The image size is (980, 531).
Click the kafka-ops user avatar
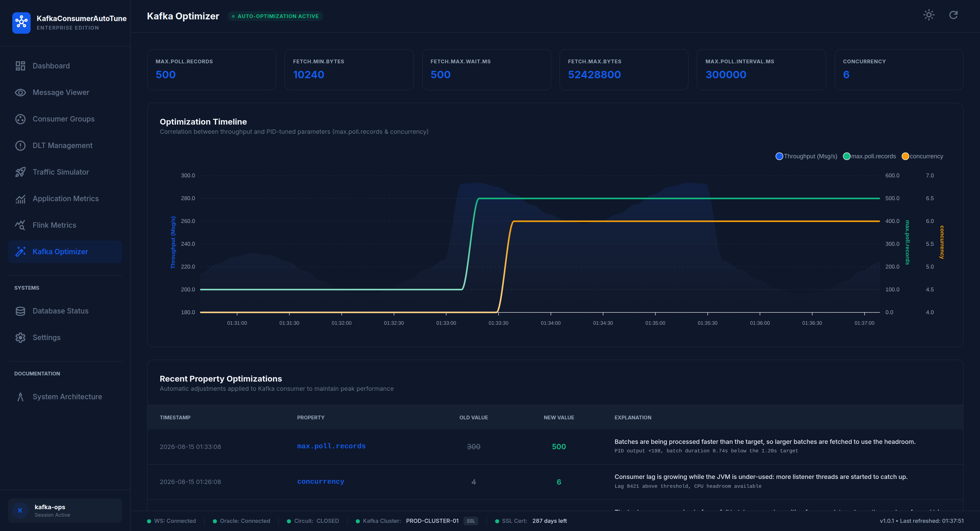(20, 511)
